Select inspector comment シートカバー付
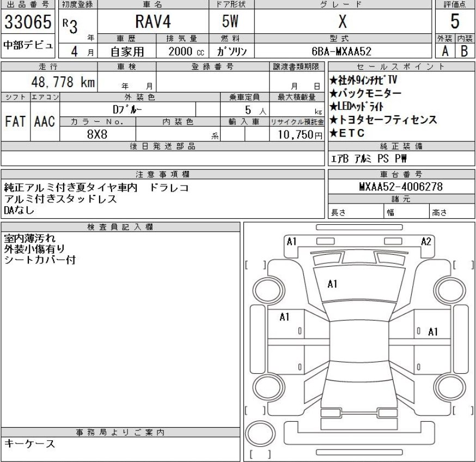Viewport: 476px width, 462px height. pyautogui.click(x=40, y=260)
